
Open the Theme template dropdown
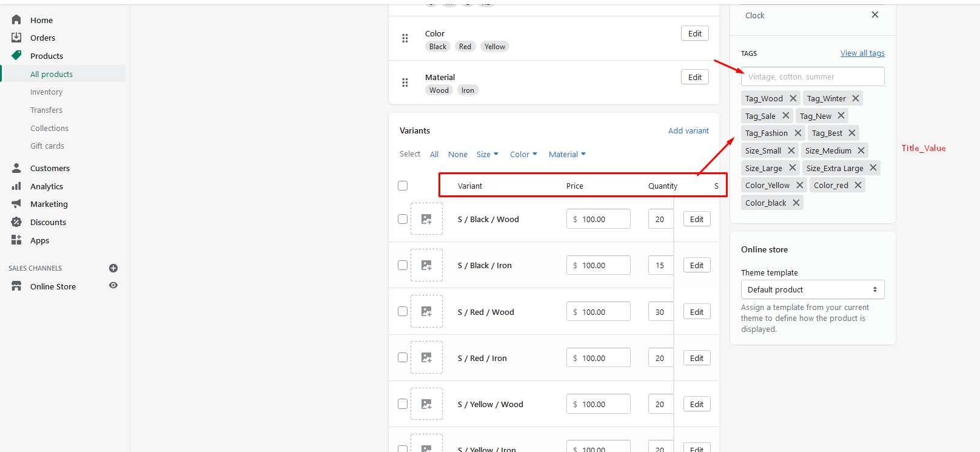click(813, 289)
